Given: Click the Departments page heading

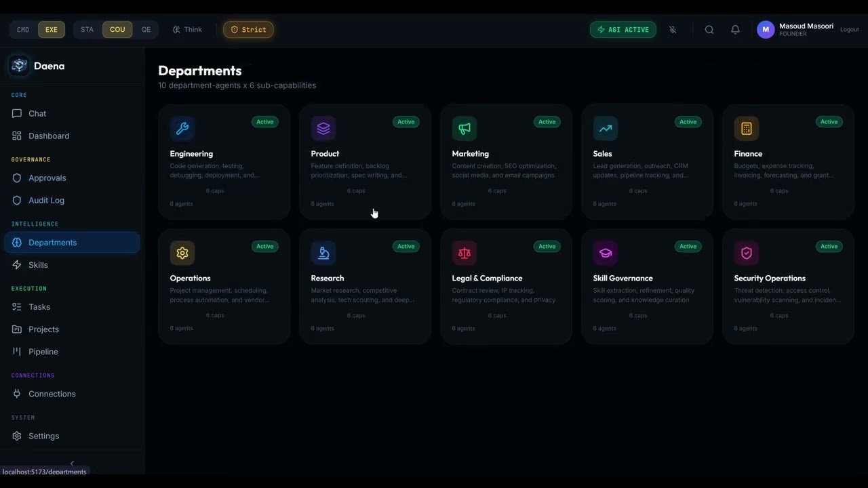Looking at the screenshot, I should 200,70.
